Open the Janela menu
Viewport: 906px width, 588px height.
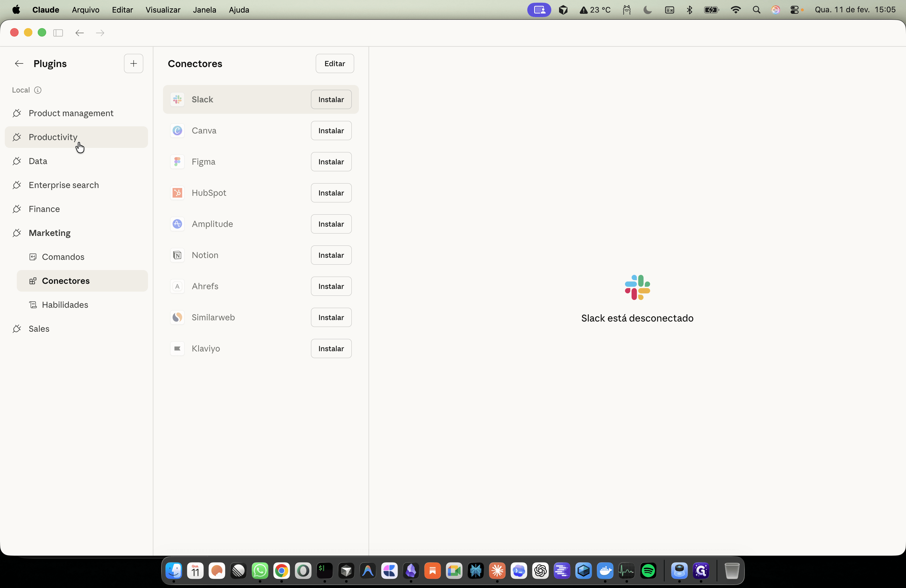tap(204, 10)
